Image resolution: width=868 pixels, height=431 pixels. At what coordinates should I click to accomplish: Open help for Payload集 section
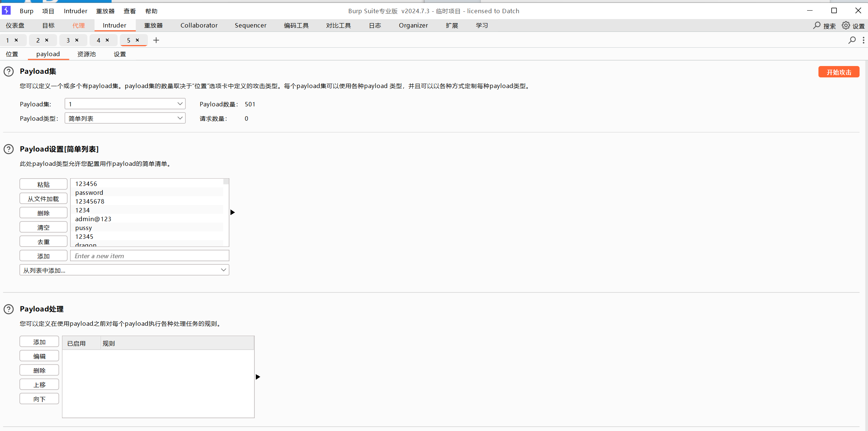pos(9,72)
